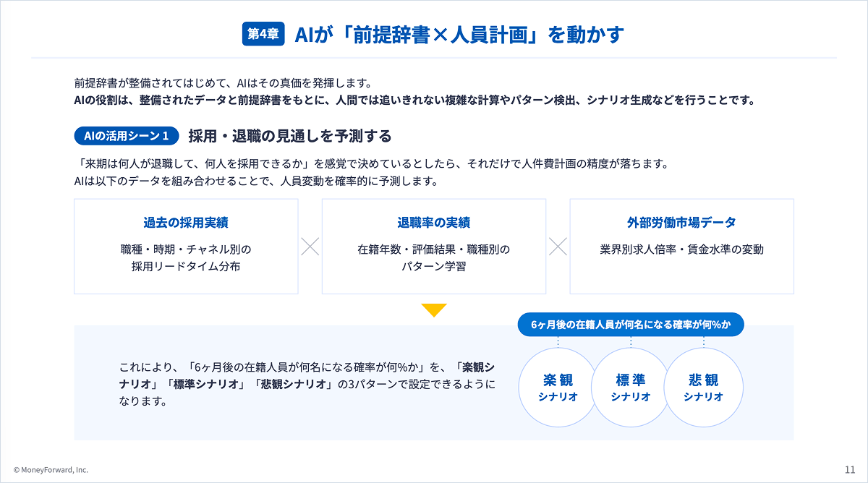The image size is (868, 483).
Task: Click text パターン学習
Action: point(434,267)
